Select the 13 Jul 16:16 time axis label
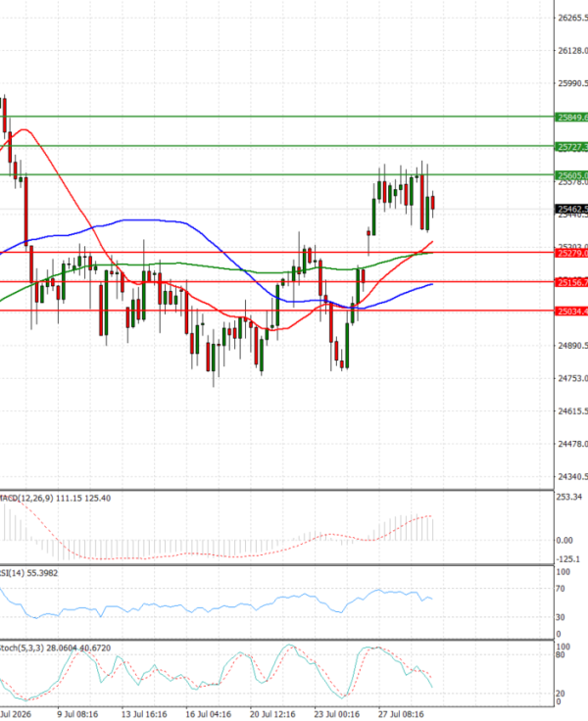The width and height of the screenshot is (588, 721). click(x=144, y=714)
